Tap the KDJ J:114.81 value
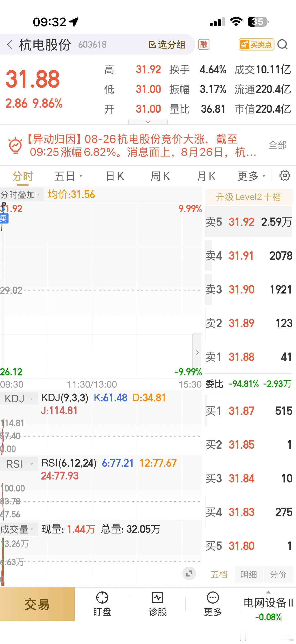The height and width of the screenshot is (644, 296). tap(59, 410)
